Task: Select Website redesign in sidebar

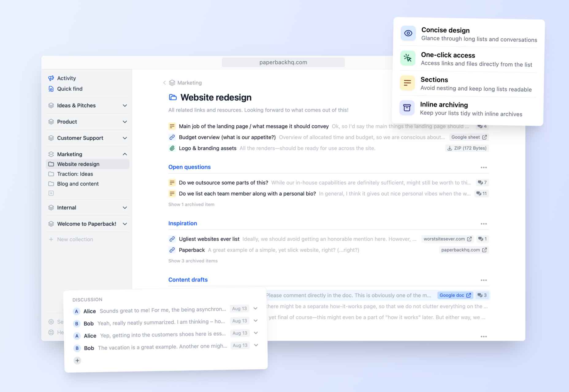Action: [88, 164]
